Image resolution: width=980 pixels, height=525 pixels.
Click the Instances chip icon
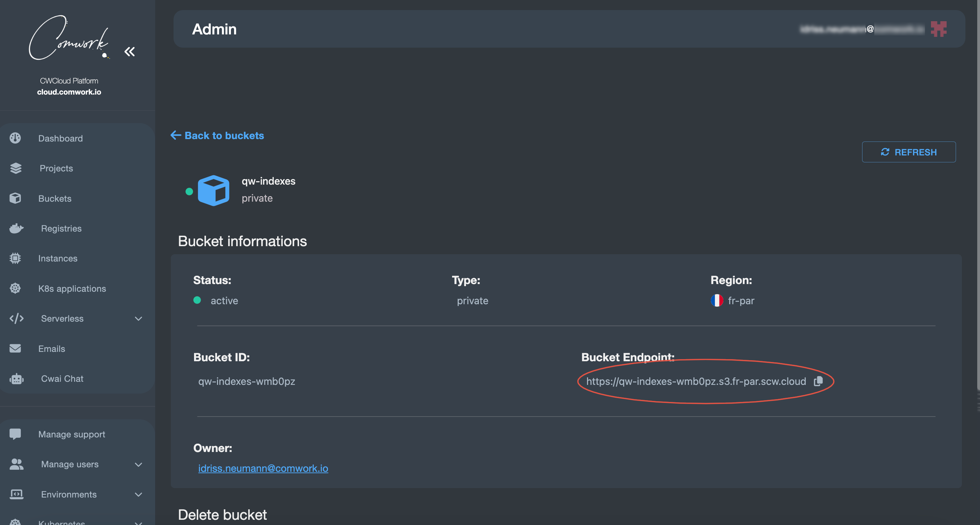click(x=15, y=258)
